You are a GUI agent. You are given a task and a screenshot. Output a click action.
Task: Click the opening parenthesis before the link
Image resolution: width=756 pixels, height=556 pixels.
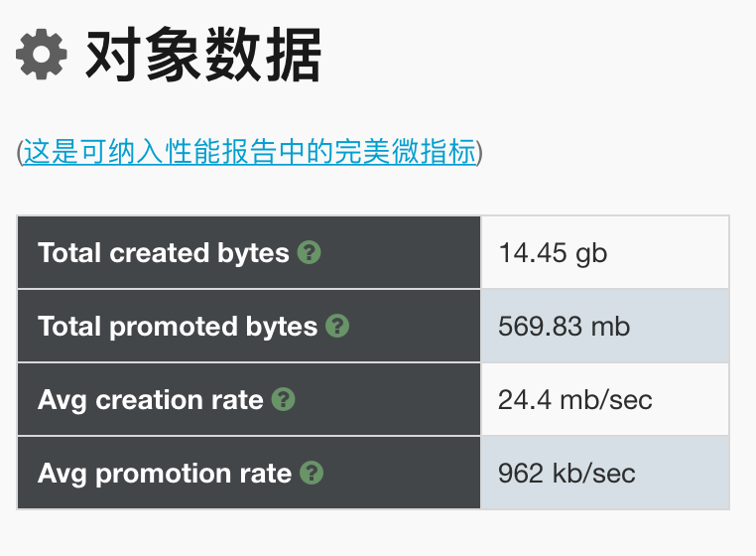(x=20, y=153)
